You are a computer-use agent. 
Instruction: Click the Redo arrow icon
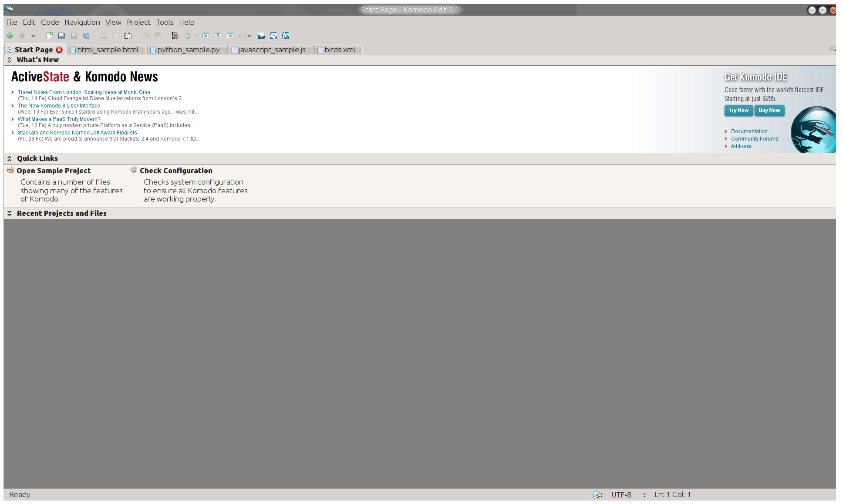[158, 35]
